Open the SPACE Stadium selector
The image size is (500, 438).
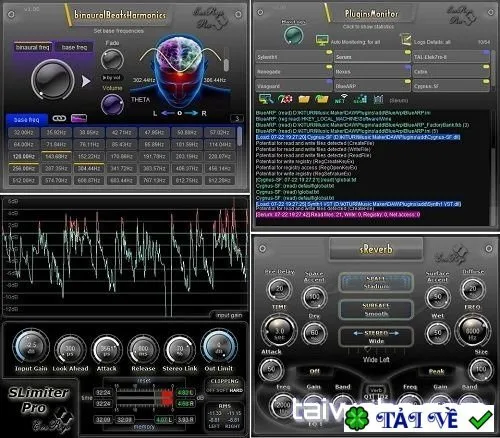[376, 282]
